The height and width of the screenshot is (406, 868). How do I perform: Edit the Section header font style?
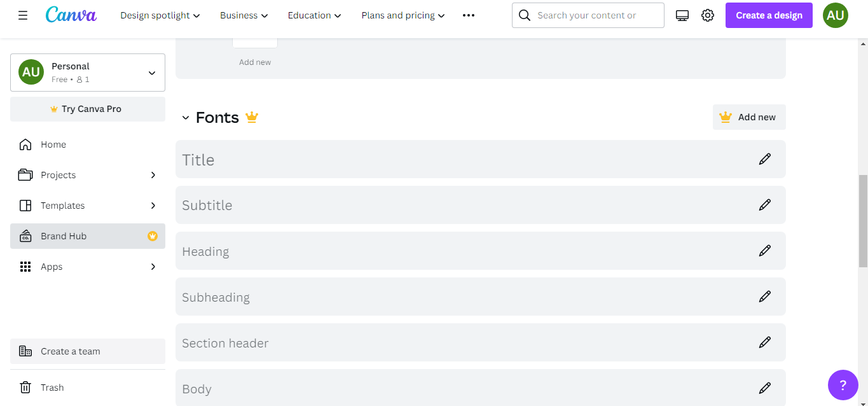[x=764, y=342]
